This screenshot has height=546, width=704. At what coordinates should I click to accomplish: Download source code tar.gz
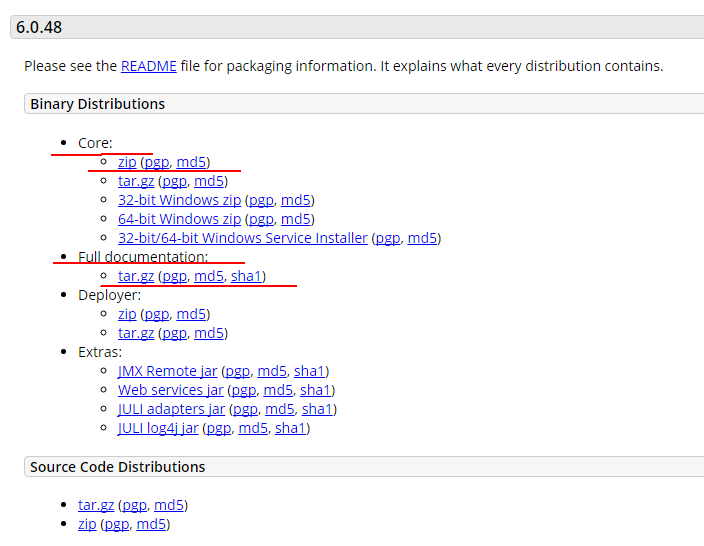96,505
